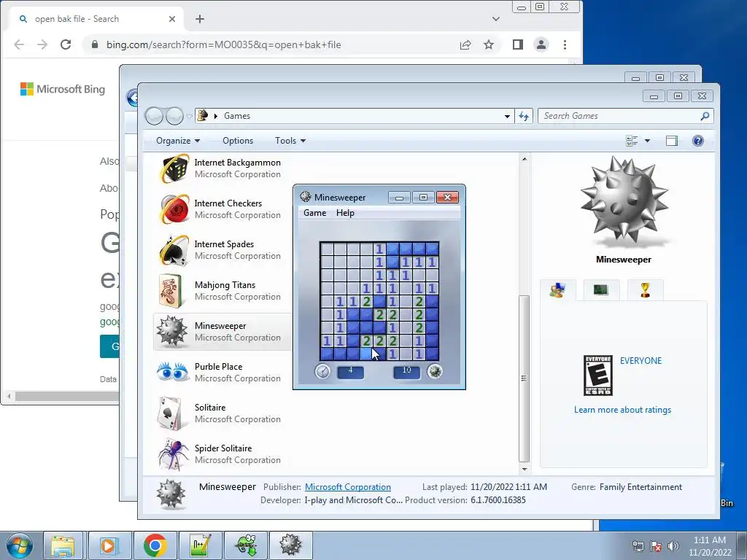Click the help question mark icon in Games window
This screenshot has height=560, width=747.
tap(698, 141)
